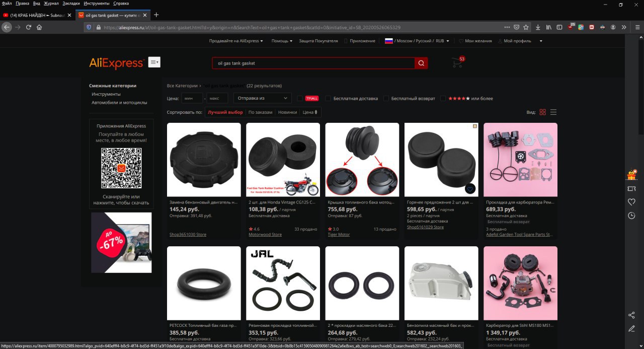Open page actions three-dot menu in address bar
Viewport: 644px width, 349px height.
click(507, 27)
